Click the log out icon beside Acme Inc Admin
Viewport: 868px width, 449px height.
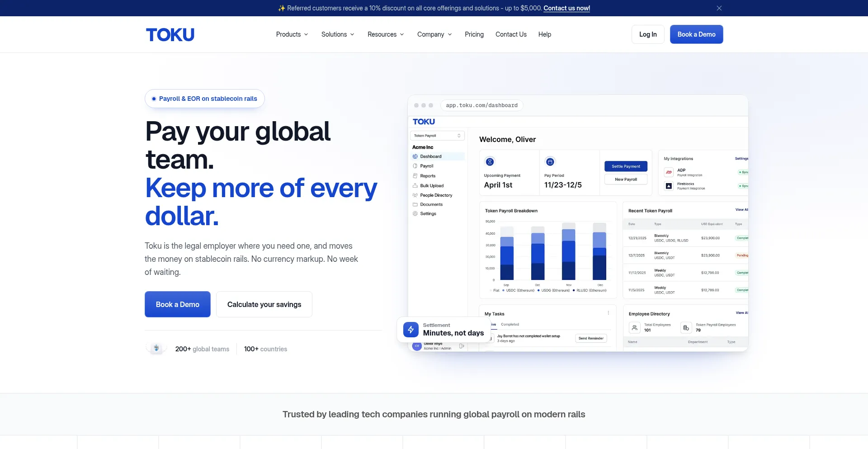462,346
